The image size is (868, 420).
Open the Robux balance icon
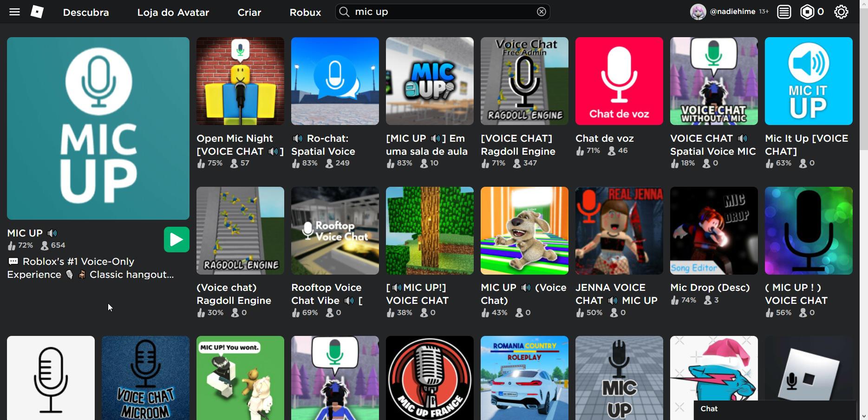807,12
